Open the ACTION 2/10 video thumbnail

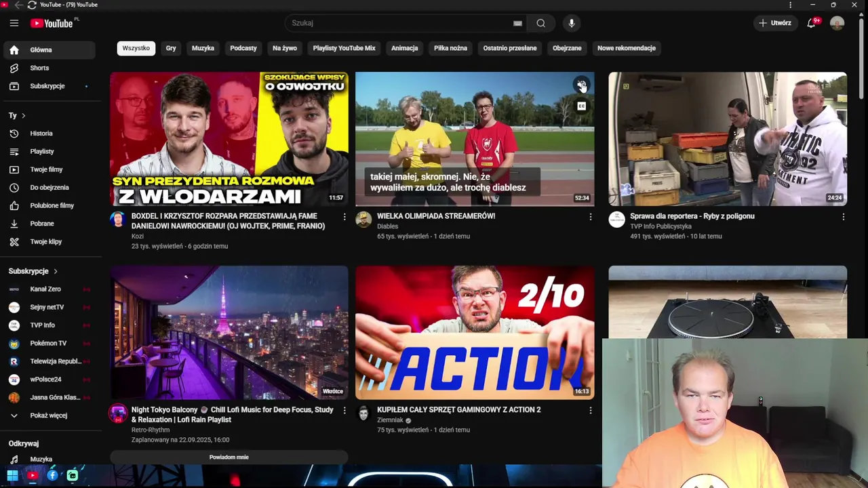pyautogui.click(x=475, y=333)
